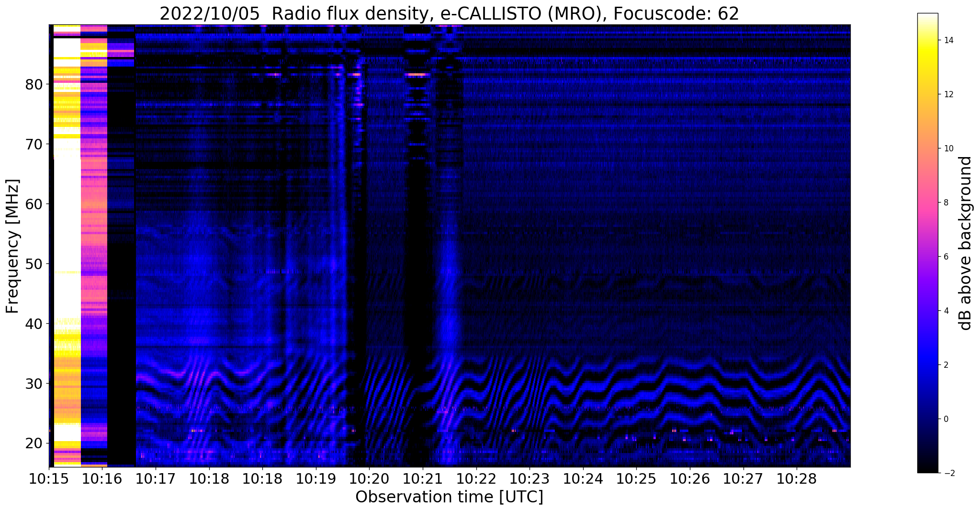The height and width of the screenshot is (511, 980).
Task: Click the saturated white-yellow band at 10:15
Action: pos(67,246)
